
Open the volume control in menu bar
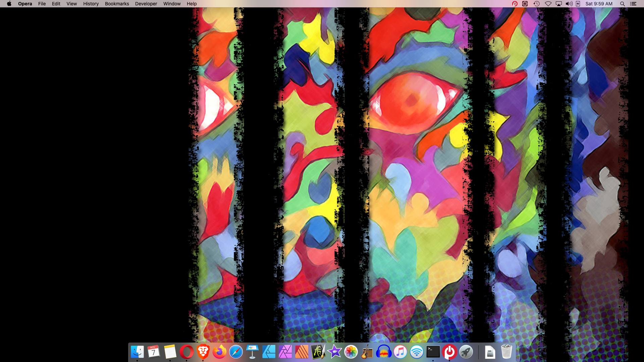[569, 4]
